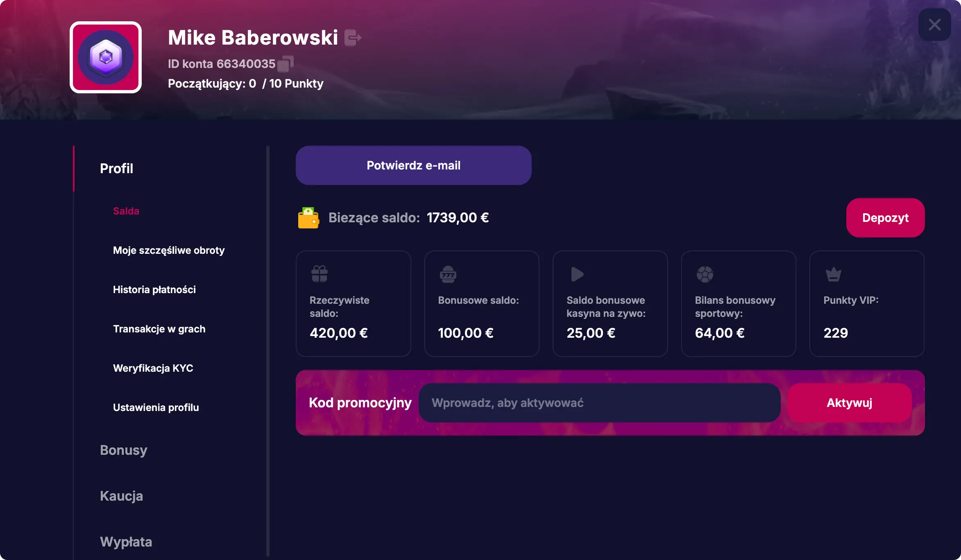
Task: Activate promo code with Aktywuj button
Action: click(x=850, y=403)
